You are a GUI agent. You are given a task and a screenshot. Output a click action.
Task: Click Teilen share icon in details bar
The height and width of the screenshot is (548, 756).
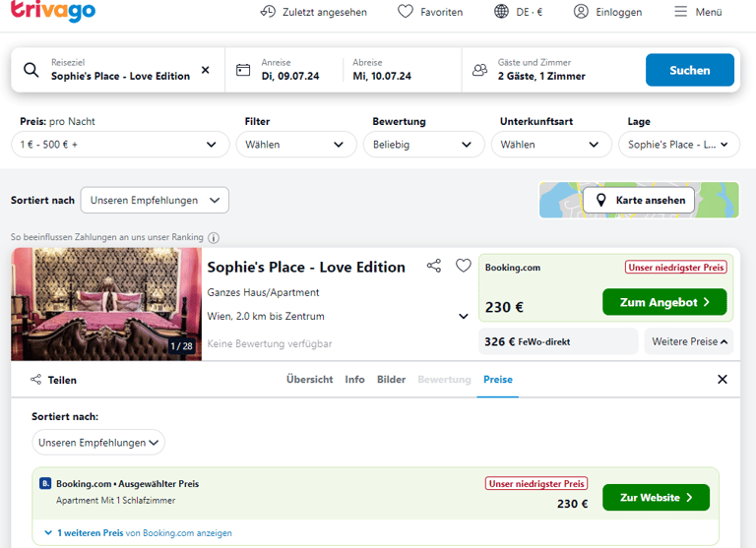[x=35, y=380]
